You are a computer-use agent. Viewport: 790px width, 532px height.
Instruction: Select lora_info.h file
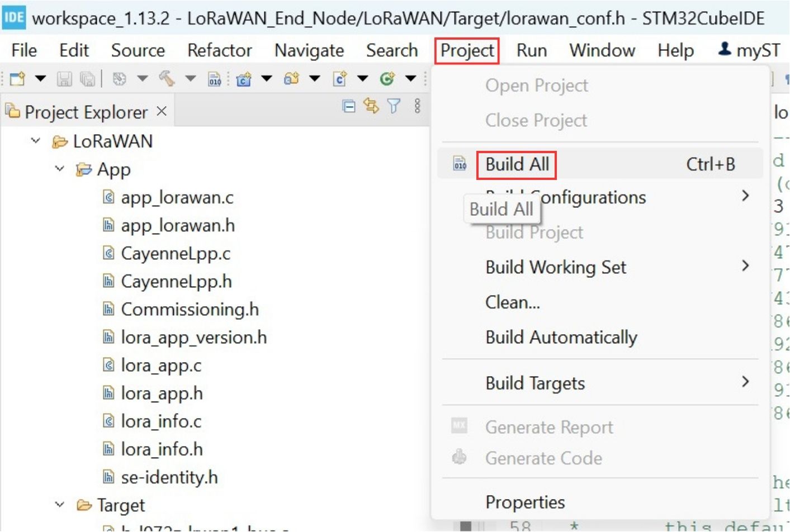click(x=162, y=449)
